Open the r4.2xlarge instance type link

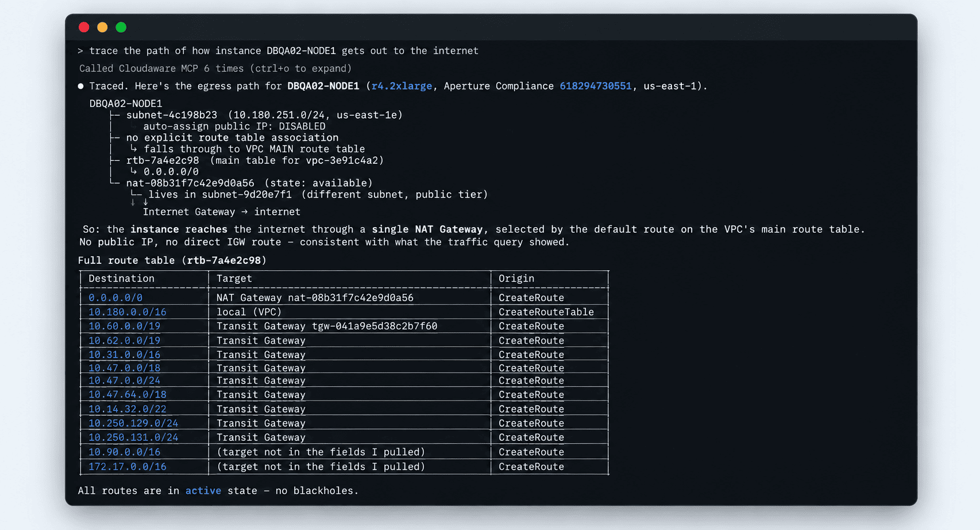[402, 86]
